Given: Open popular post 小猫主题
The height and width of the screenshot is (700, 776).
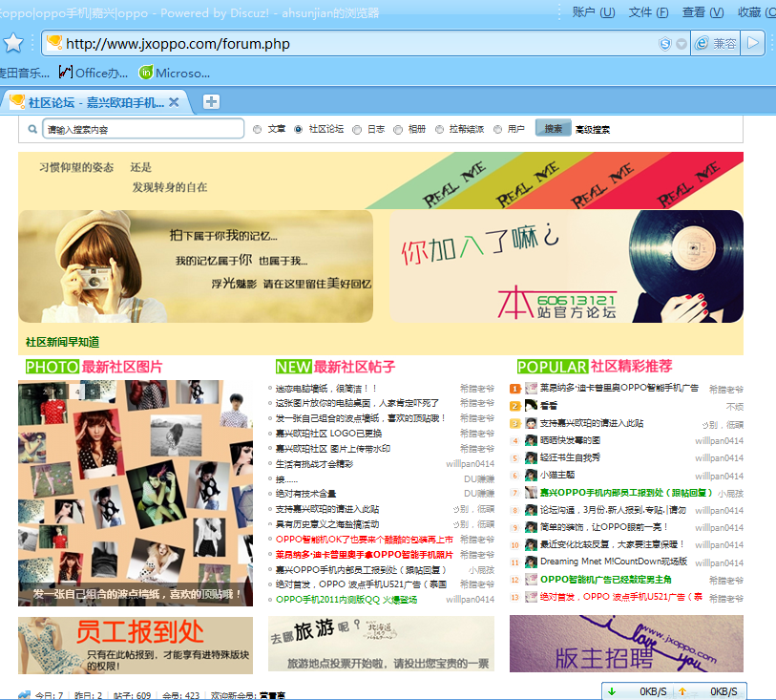Looking at the screenshot, I should point(557,475).
